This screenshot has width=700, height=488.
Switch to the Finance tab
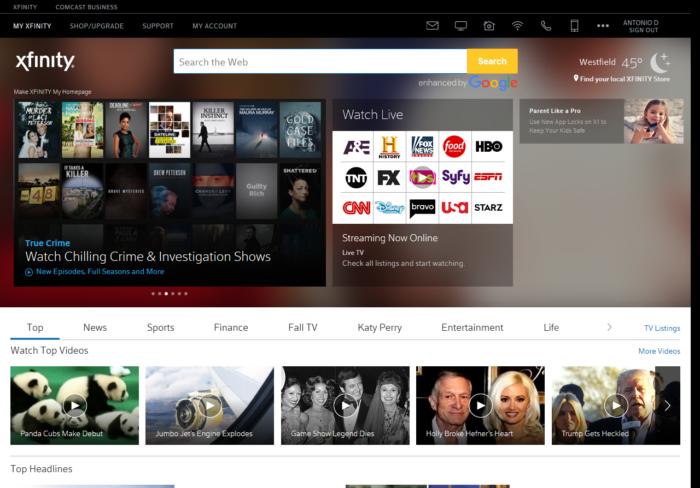click(x=231, y=327)
